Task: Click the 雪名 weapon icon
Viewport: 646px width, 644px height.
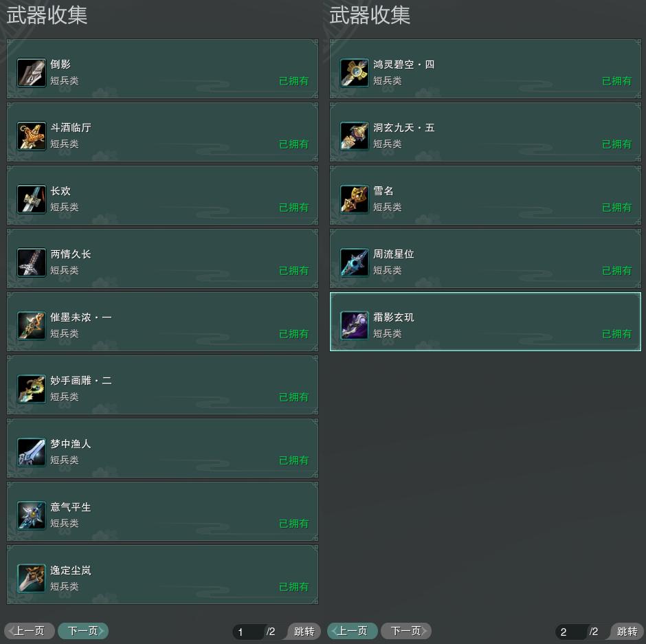Action: pyautogui.click(x=355, y=199)
